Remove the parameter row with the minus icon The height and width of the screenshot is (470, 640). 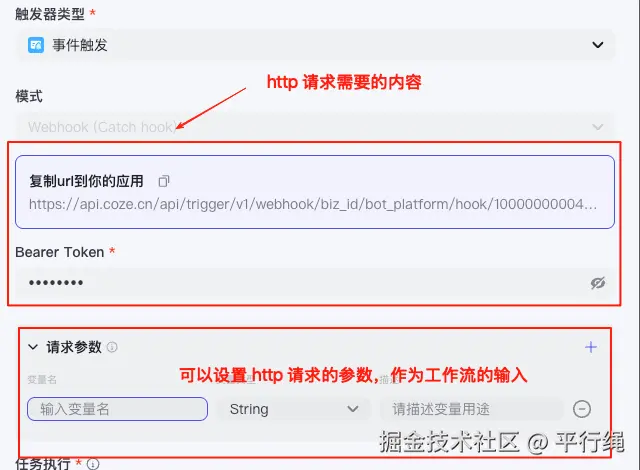pos(582,409)
